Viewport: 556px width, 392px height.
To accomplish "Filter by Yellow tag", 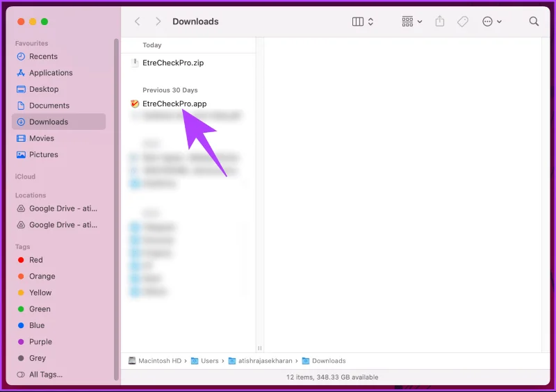I will [59, 293].
